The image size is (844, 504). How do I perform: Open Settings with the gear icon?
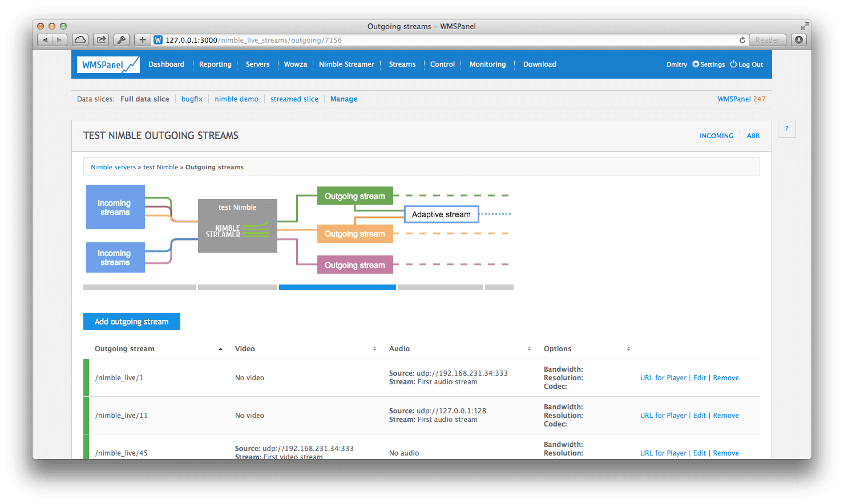click(709, 64)
